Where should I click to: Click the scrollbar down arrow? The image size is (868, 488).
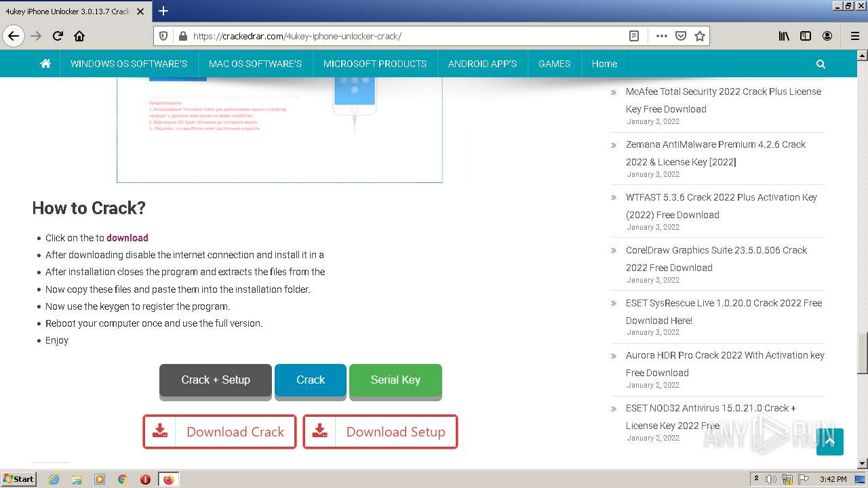pos(862,464)
